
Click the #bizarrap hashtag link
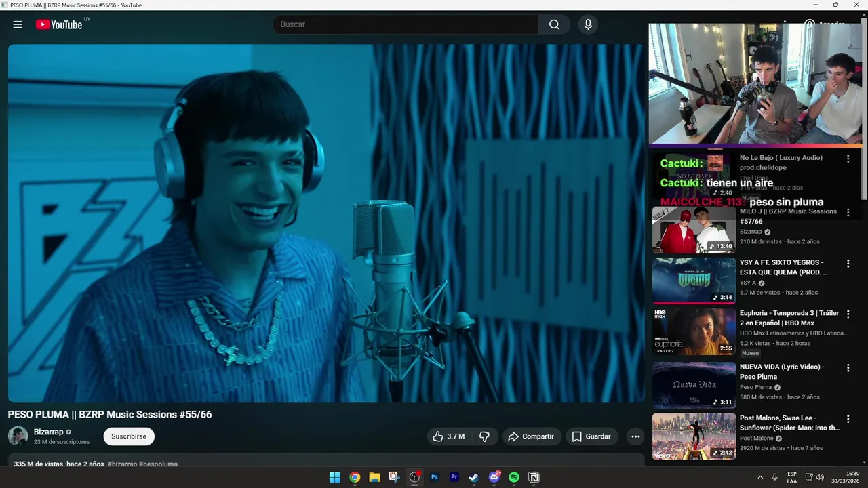point(122,464)
